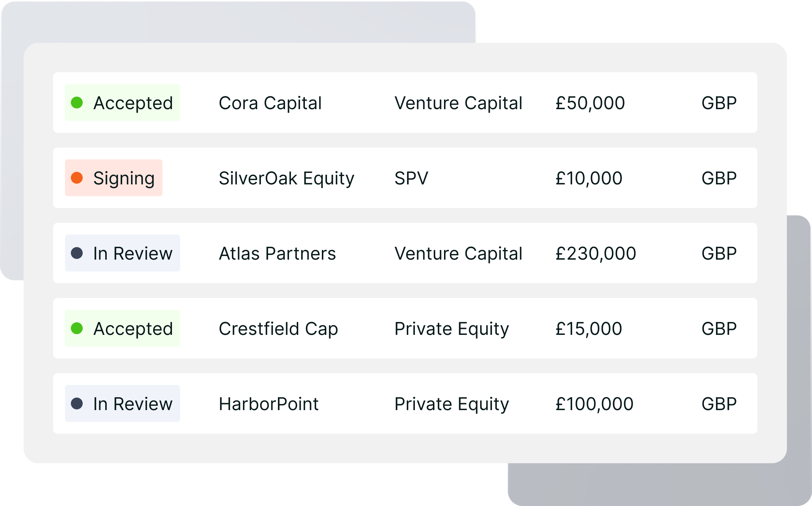Open the Private Equity type field in HarborPoint's row
The width and height of the screenshot is (812, 506).
pyautogui.click(x=452, y=403)
